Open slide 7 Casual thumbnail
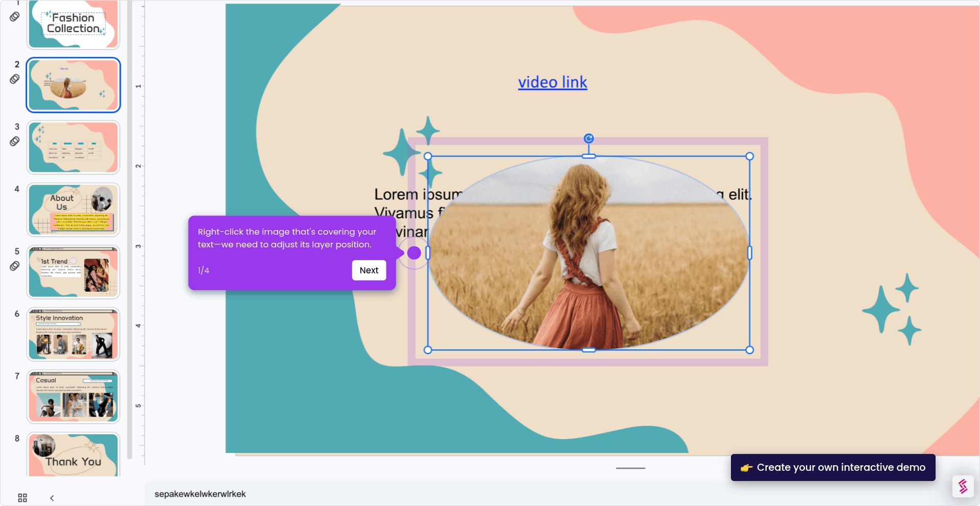Viewport: 980px width, 506px height. (73, 397)
